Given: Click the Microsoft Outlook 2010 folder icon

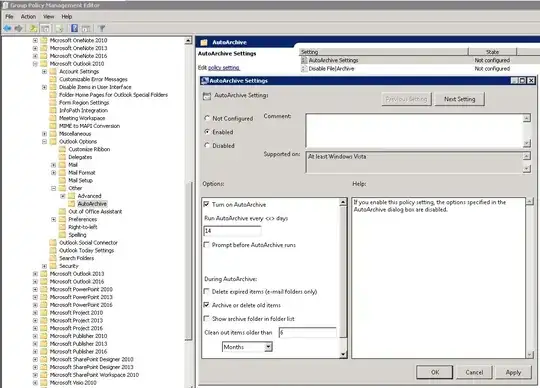Looking at the screenshot, I should pyautogui.click(x=44, y=64).
